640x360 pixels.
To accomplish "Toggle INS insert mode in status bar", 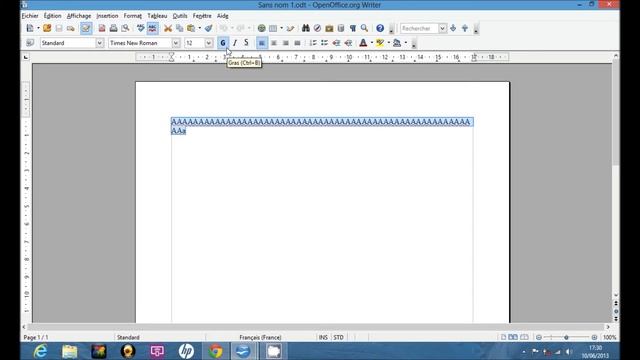I will point(323,338).
